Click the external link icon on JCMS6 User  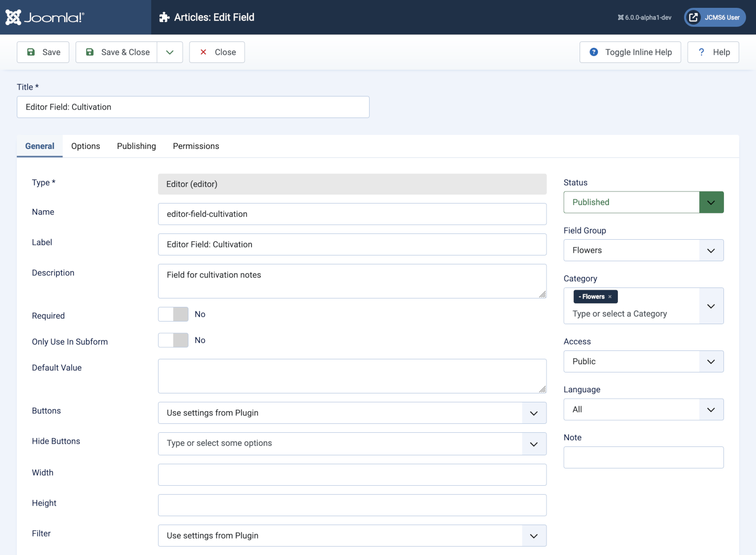pyautogui.click(x=693, y=17)
